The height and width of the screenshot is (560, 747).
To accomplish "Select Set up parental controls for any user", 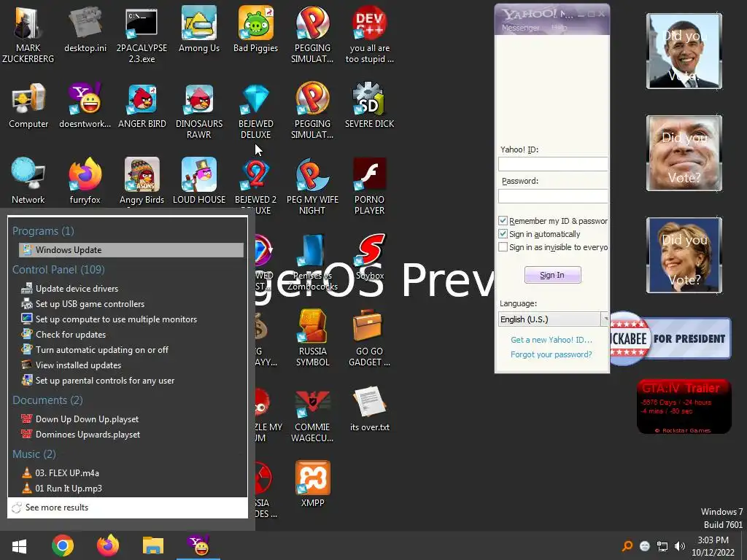I will (105, 381).
